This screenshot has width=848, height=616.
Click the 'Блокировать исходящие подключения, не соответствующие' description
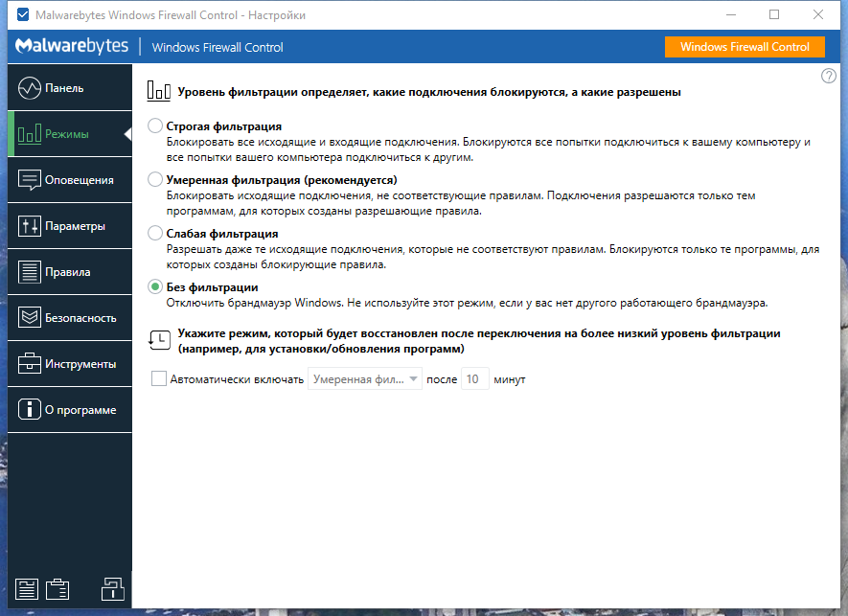click(461, 203)
